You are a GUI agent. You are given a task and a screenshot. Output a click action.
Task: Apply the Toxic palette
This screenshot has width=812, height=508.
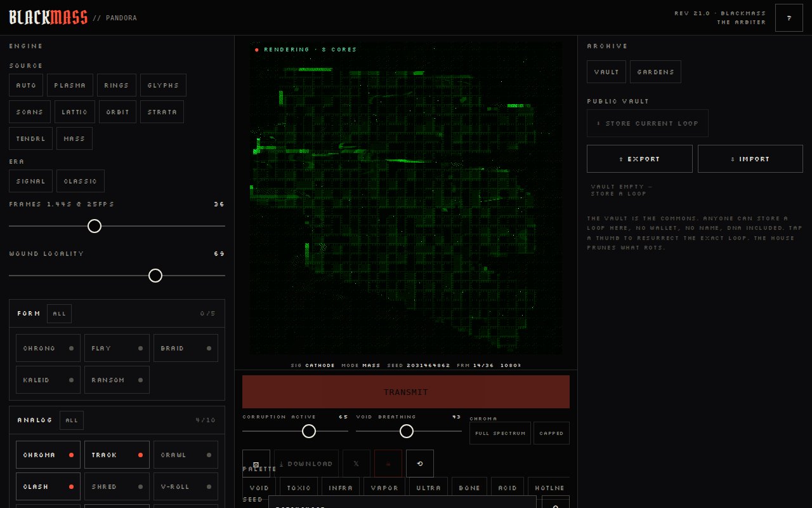pyautogui.click(x=299, y=488)
